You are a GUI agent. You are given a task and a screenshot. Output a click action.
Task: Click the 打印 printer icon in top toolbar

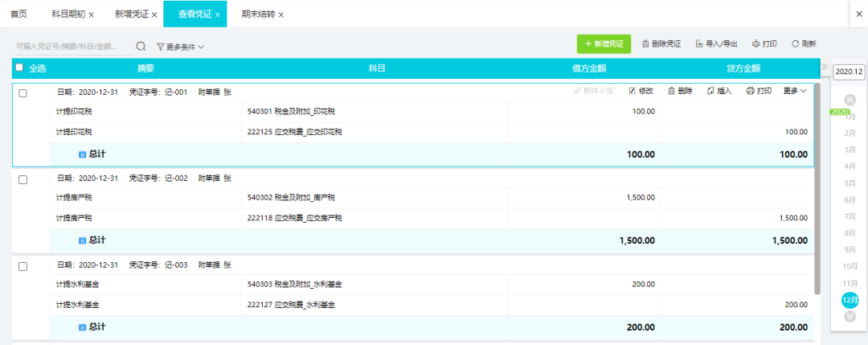pyautogui.click(x=755, y=43)
